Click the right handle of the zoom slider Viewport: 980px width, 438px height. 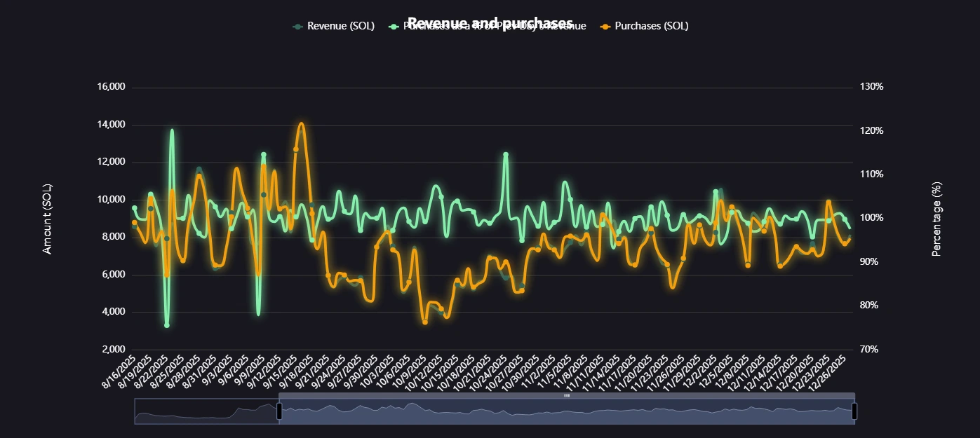(x=854, y=411)
